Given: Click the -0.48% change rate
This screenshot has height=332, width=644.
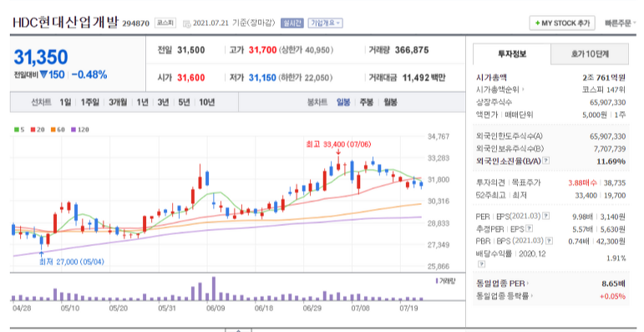Looking at the screenshot, I should (89, 74).
